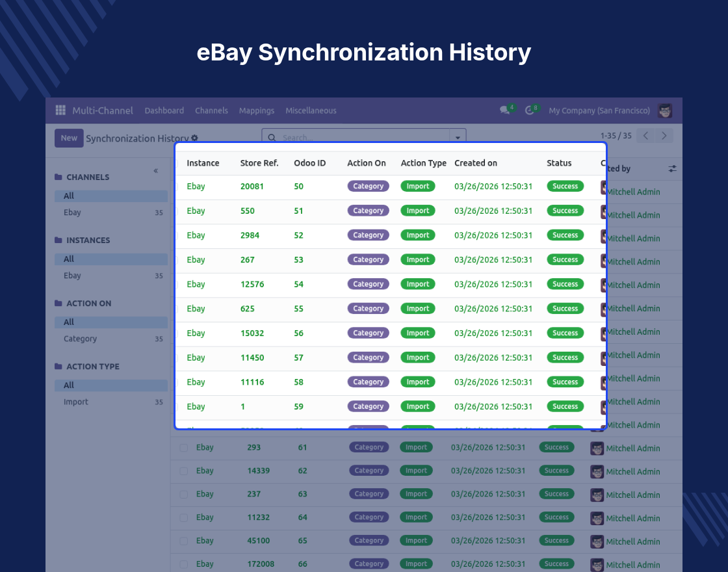Click Odoo ID 59 cell
Screen dimensions: 728x572
click(298, 406)
